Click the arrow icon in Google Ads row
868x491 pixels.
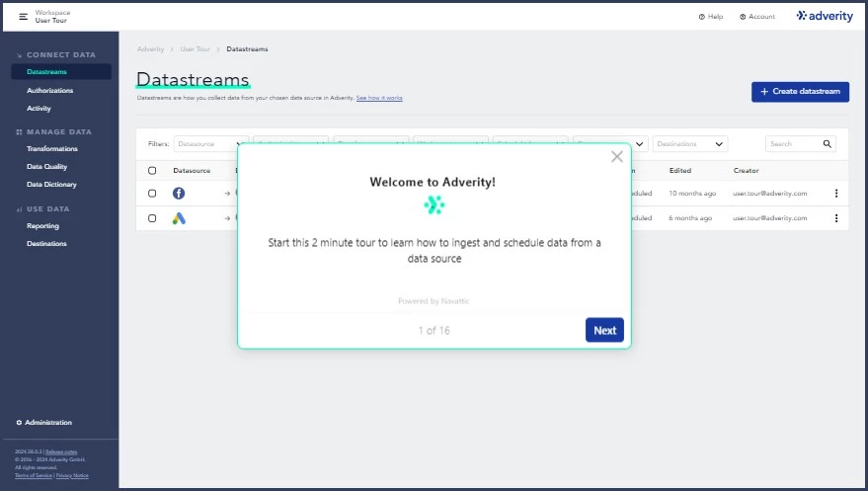227,218
